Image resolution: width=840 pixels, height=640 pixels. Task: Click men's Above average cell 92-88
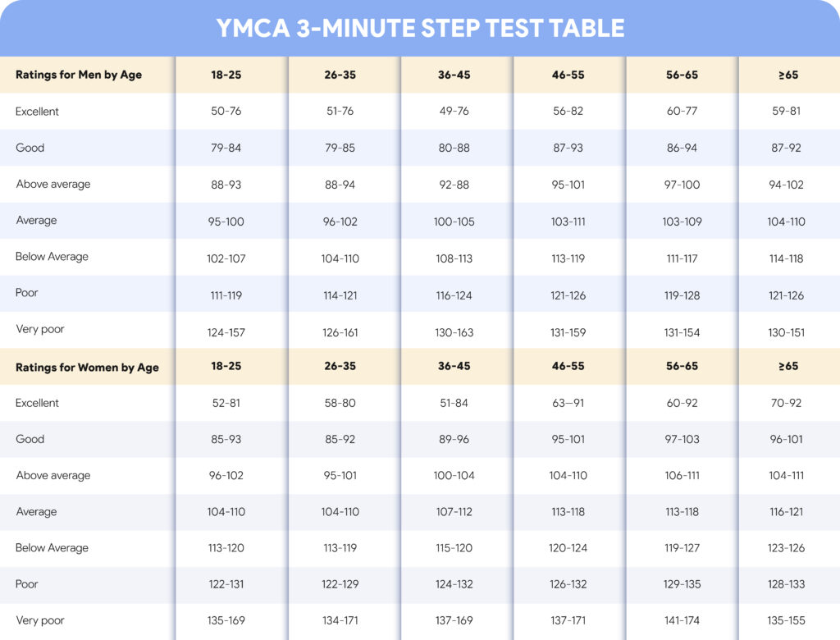point(454,185)
